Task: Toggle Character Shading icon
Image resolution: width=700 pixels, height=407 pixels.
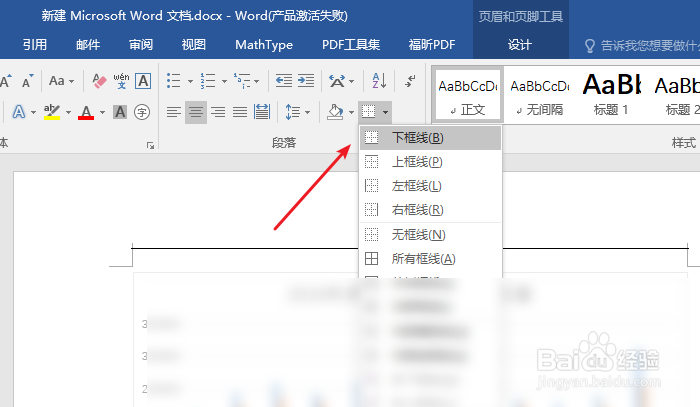Action: (x=120, y=112)
